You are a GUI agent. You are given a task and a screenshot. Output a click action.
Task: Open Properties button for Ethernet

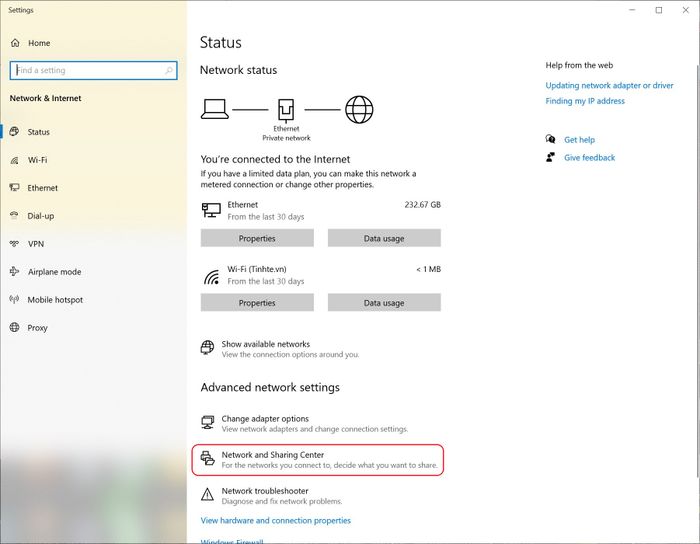point(257,238)
